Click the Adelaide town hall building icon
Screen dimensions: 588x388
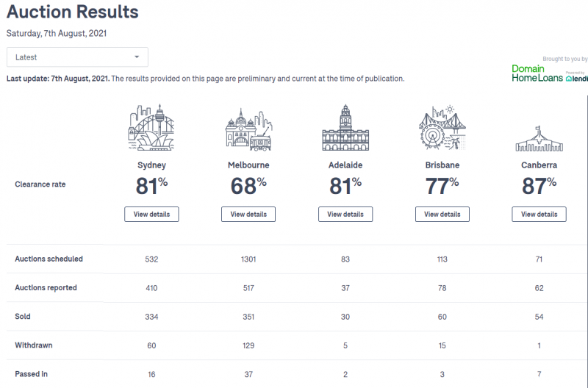[x=345, y=127]
